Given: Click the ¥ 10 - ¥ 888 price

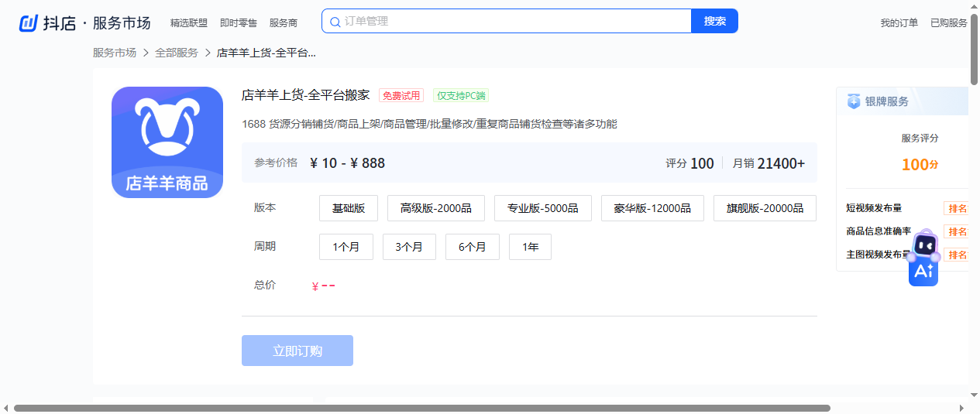Looking at the screenshot, I should tap(347, 163).
